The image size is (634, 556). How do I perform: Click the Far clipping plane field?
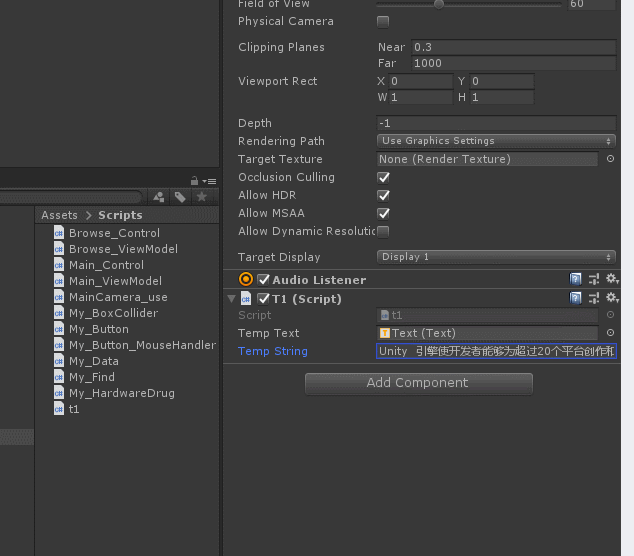coord(514,63)
